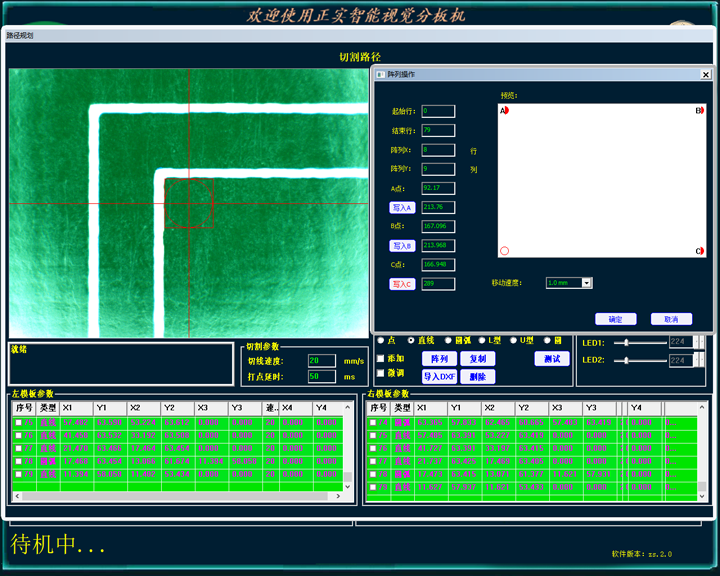Click point A marker in preview
This screenshot has width=720, height=576.
pyautogui.click(x=505, y=111)
